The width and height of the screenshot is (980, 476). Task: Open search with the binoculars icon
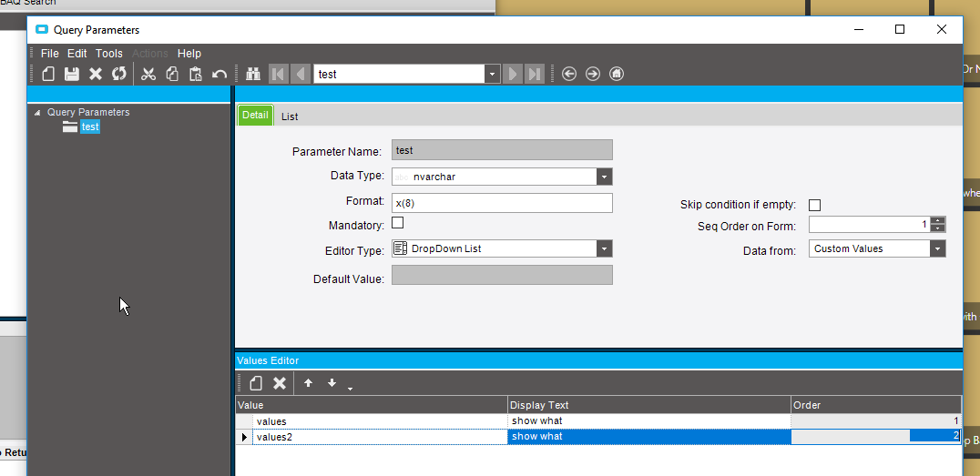click(253, 74)
